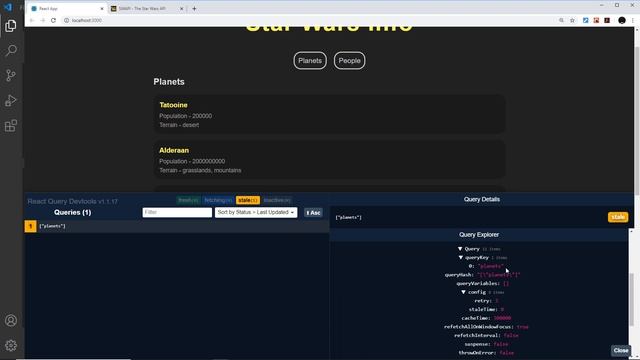Click the query Filter input
This screenshot has width=640, height=360.
(177, 213)
